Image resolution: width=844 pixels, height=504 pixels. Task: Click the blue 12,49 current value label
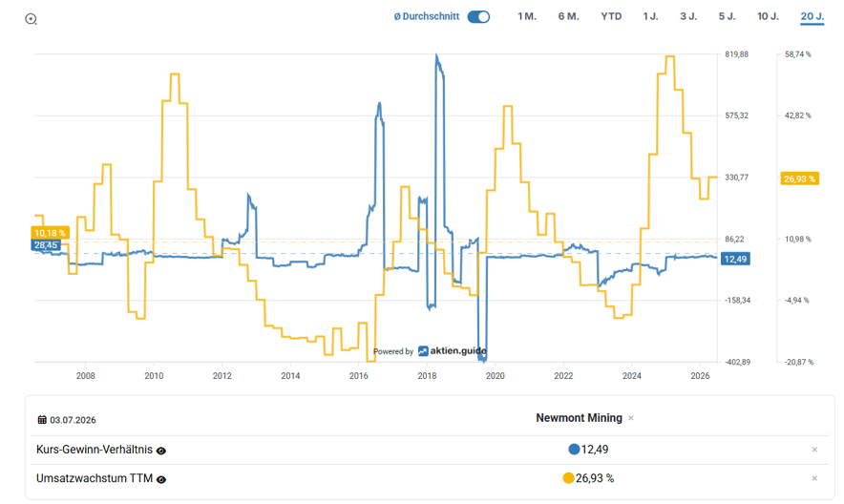click(735, 260)
